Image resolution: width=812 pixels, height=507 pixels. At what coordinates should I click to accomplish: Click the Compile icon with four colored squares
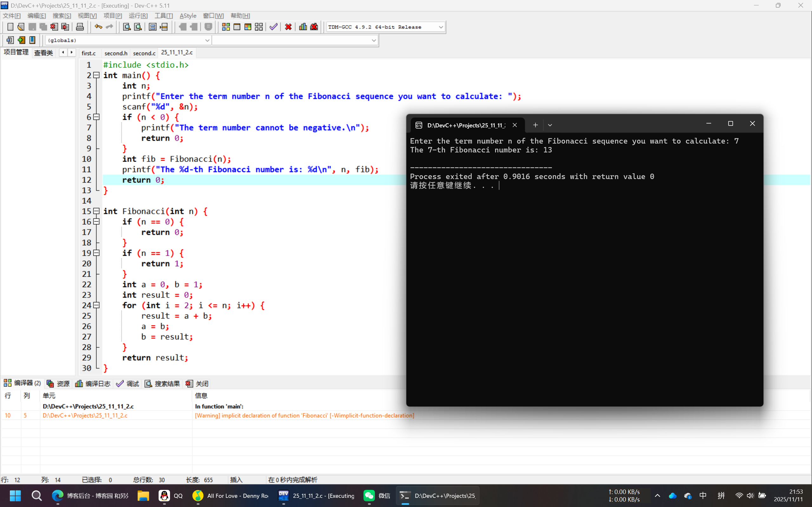[226, 27]
